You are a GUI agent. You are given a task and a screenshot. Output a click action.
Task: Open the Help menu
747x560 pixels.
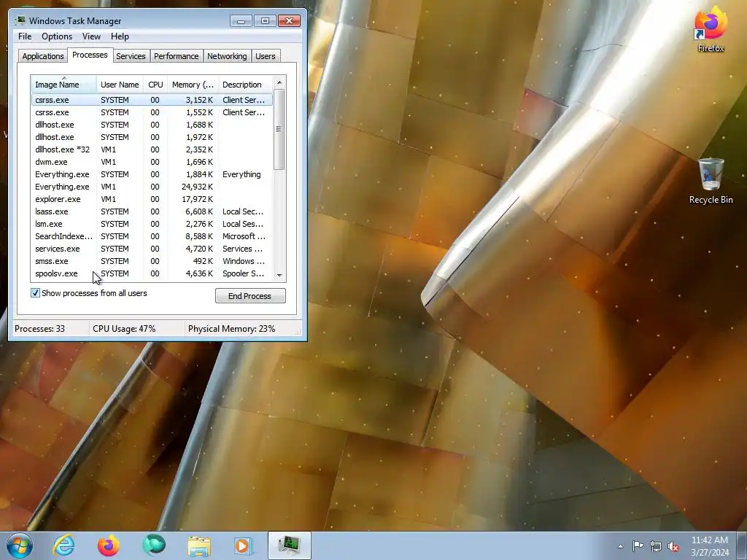click(x=120, y=36)
